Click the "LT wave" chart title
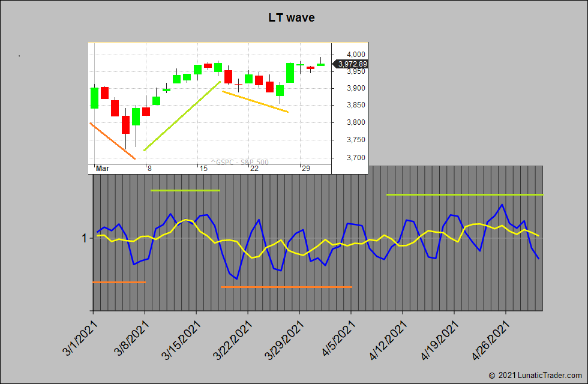The image size is (588, 384). click(291, 17)
